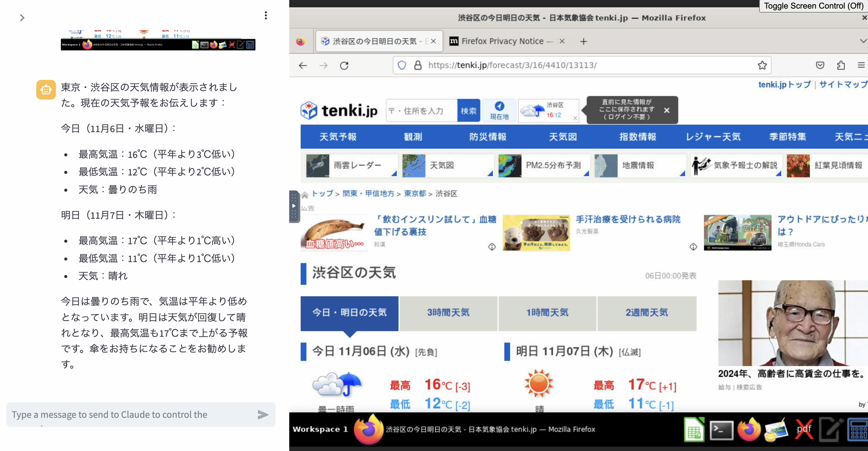Open the 防災情報 navigation menu item
The image size is (868, 451).
coord(487,137)
